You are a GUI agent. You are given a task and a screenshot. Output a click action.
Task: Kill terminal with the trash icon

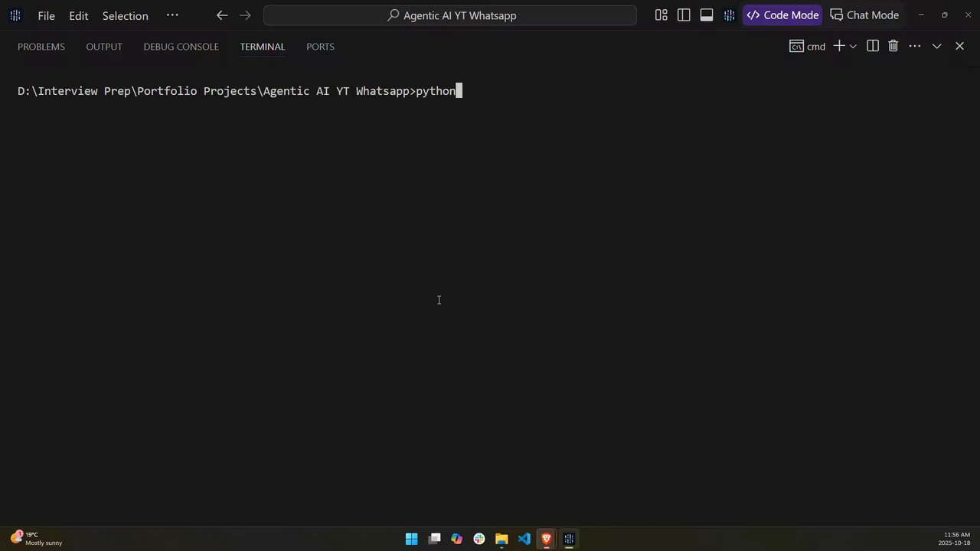tap(893, 47)
